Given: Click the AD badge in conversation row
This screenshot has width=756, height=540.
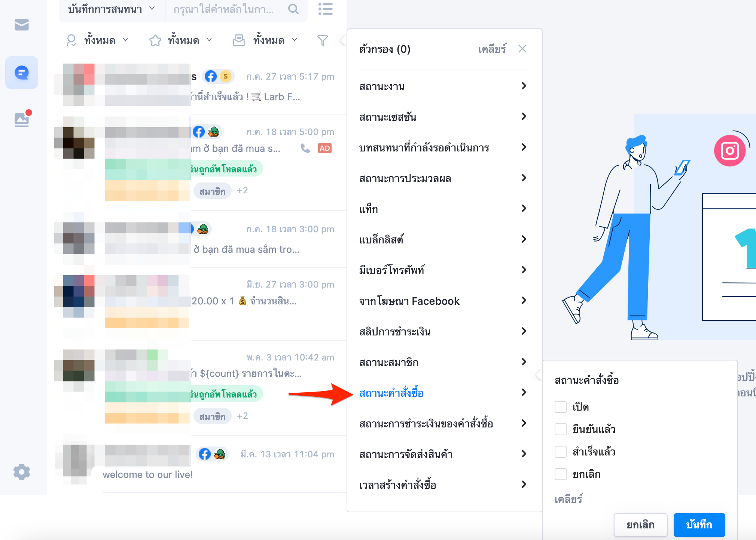Looking at the screenshot, I should click(325, 148).
